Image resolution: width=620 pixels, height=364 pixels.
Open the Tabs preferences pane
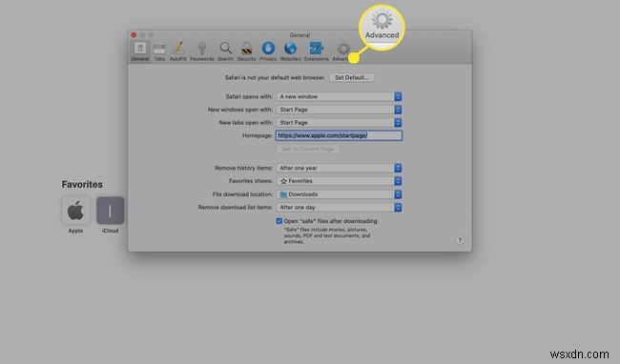pos(159,51)
